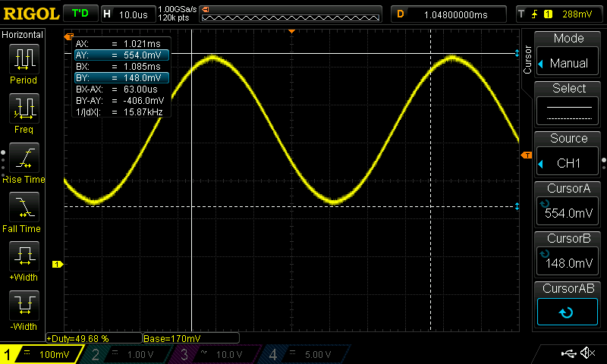Click the delay D 1.04800000ms field

448,14
